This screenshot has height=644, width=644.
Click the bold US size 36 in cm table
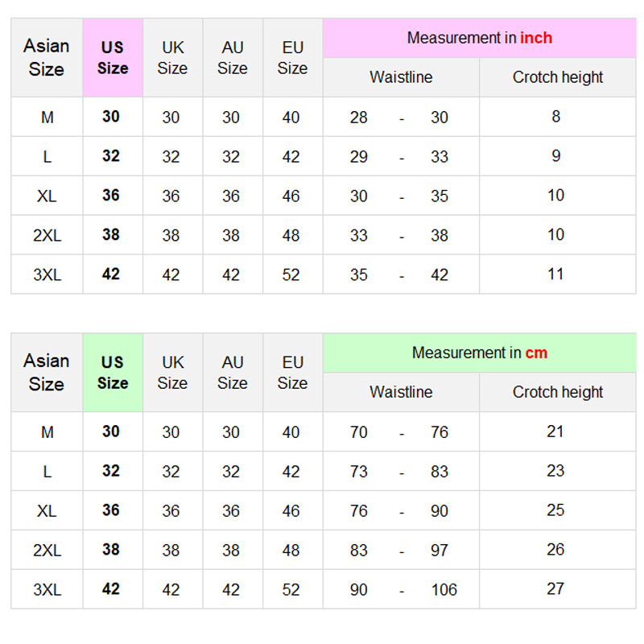pos(111,510)
